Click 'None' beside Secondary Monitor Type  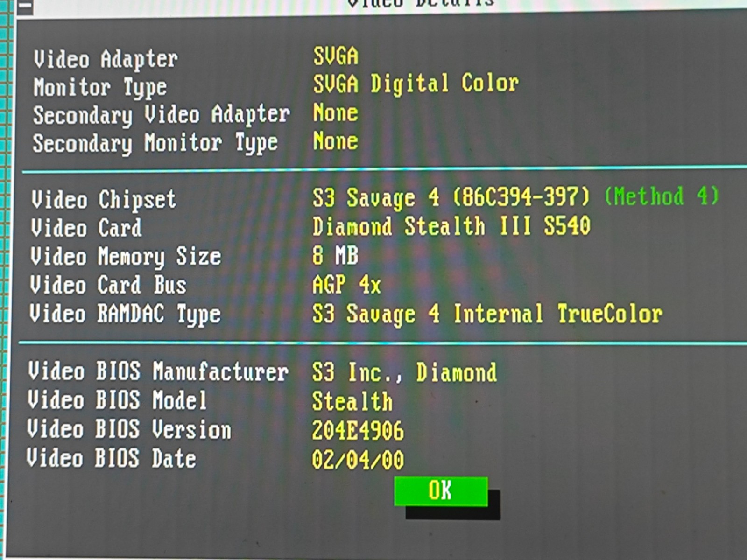point(336,141)
